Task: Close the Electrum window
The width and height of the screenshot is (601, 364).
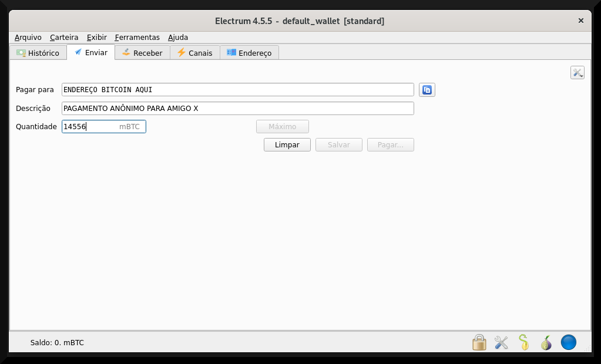Action: pyautogui.click(x=581, y=21)
